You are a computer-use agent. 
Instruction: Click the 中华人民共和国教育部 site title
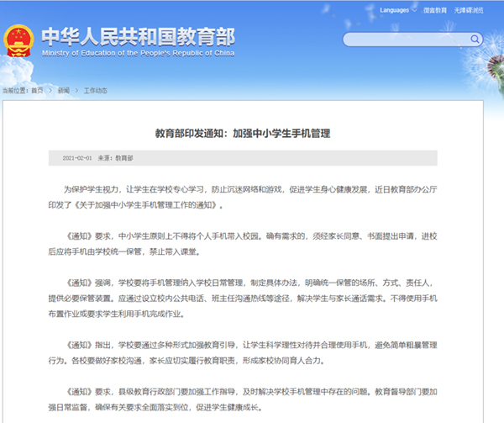click(139, 36)
